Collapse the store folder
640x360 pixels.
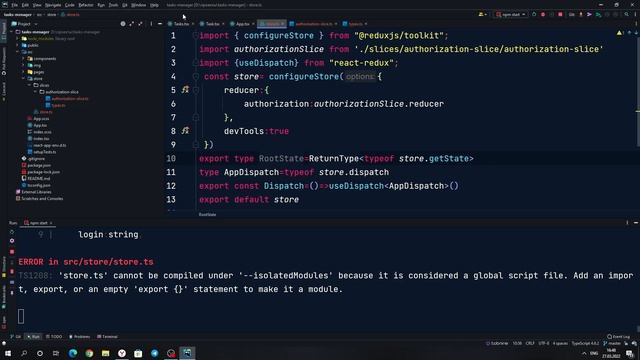point(23,78)
